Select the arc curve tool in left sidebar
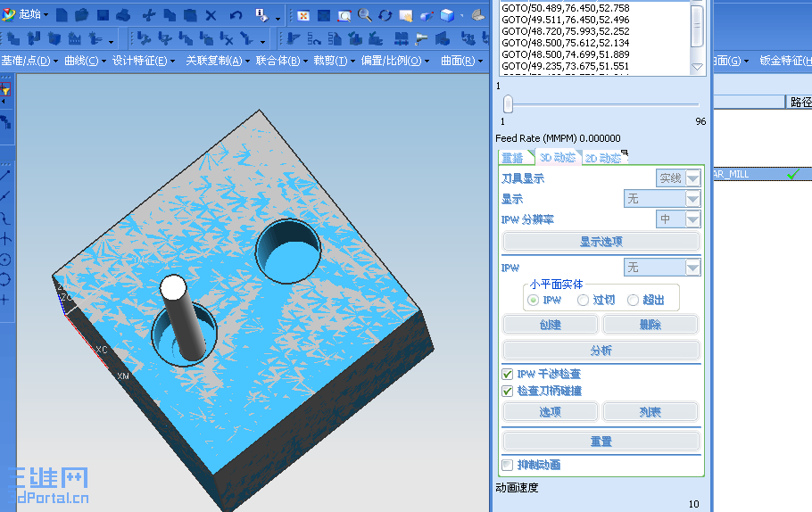812x512 pixels. pos(5,219)
